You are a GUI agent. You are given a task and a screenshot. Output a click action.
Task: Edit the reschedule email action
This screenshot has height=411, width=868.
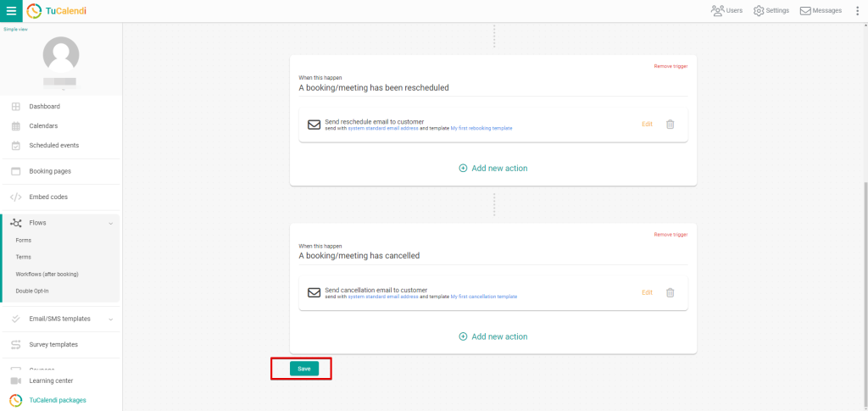(647, 125)
